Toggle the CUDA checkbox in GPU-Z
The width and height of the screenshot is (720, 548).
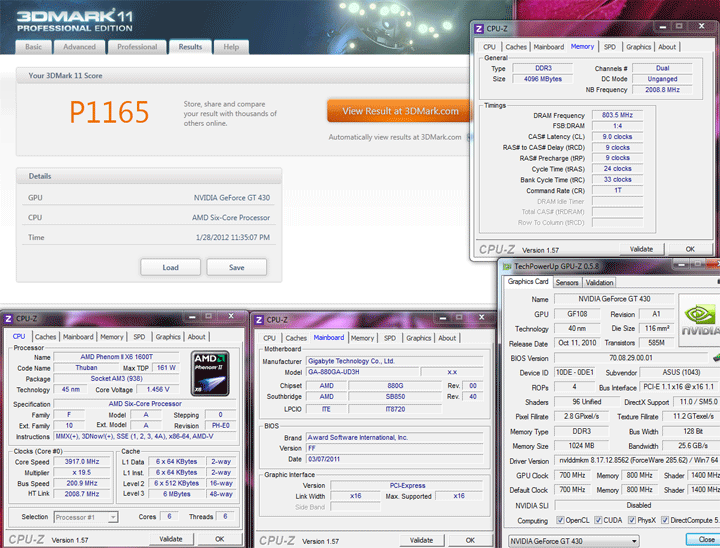click(x=598, y=520)
